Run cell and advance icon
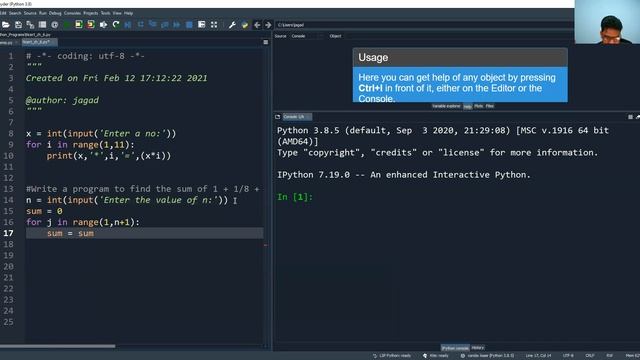Screen dimensions: 640x360 (91, 25)
